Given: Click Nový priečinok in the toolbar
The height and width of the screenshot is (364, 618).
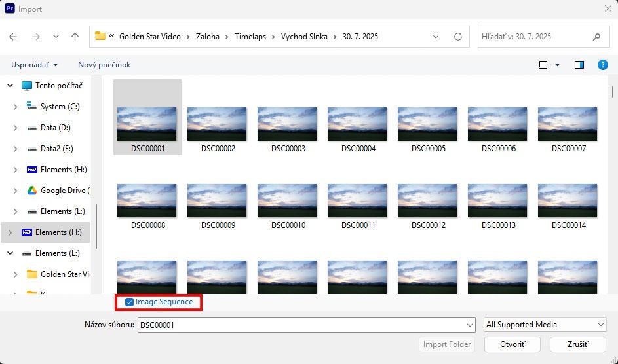Looking at the screenshot, I should pyautogui.click(x=104, y=65).
